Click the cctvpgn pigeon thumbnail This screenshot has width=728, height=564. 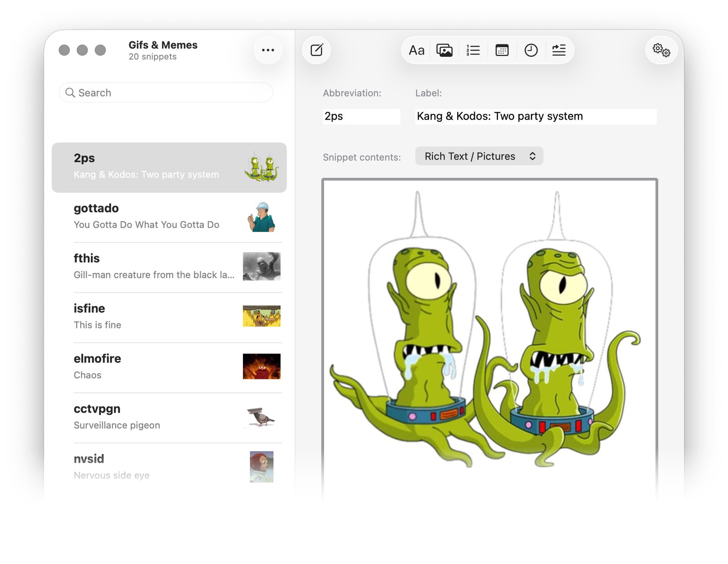(262, 417)
